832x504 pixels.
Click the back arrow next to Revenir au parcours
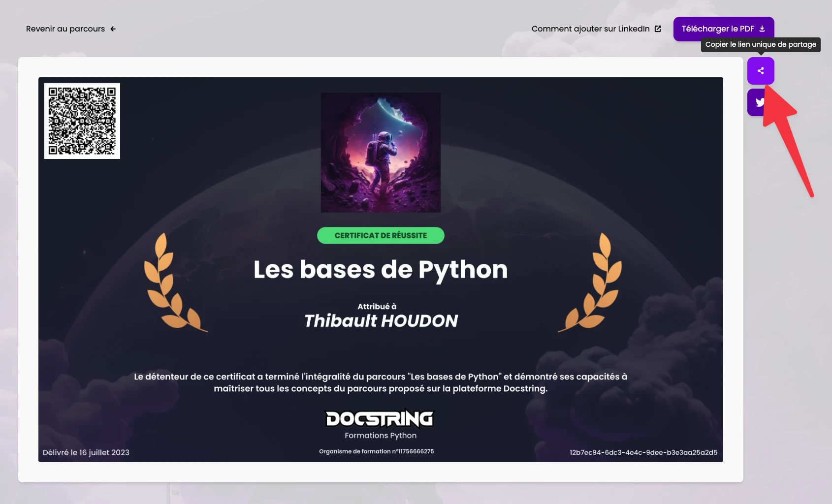coord(112,29)
